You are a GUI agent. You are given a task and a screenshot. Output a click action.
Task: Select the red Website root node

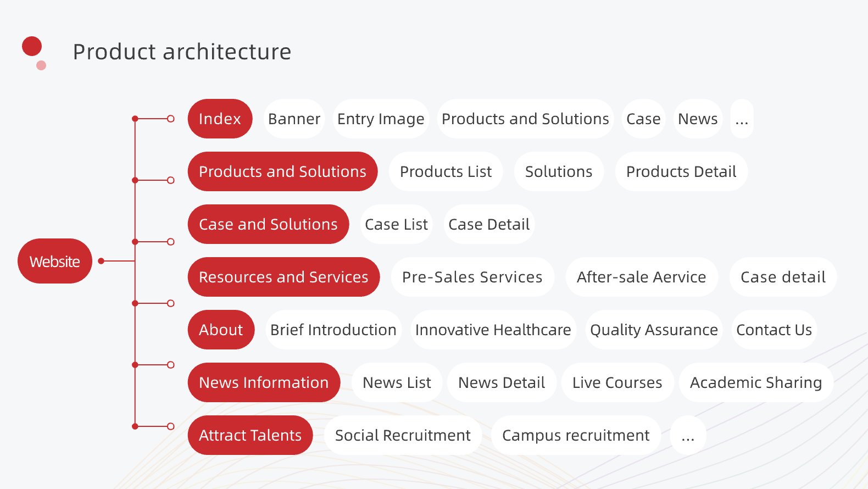pyautogui.click(x=55, y=262)
